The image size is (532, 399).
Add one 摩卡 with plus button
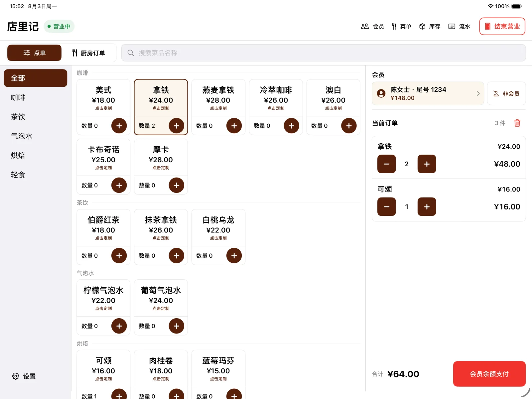(x=177, y=185)
